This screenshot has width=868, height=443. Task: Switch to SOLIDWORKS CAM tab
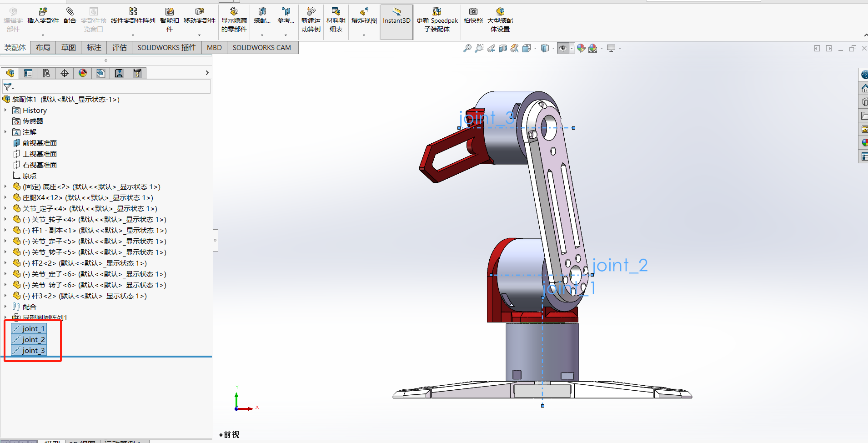pyautogui.click(x=262, y=47)
